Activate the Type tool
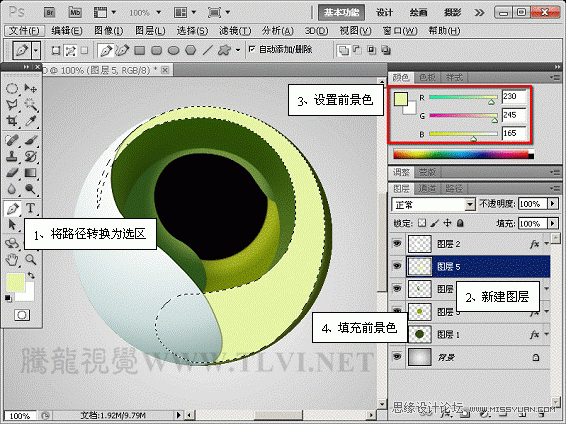 [30, 208]
